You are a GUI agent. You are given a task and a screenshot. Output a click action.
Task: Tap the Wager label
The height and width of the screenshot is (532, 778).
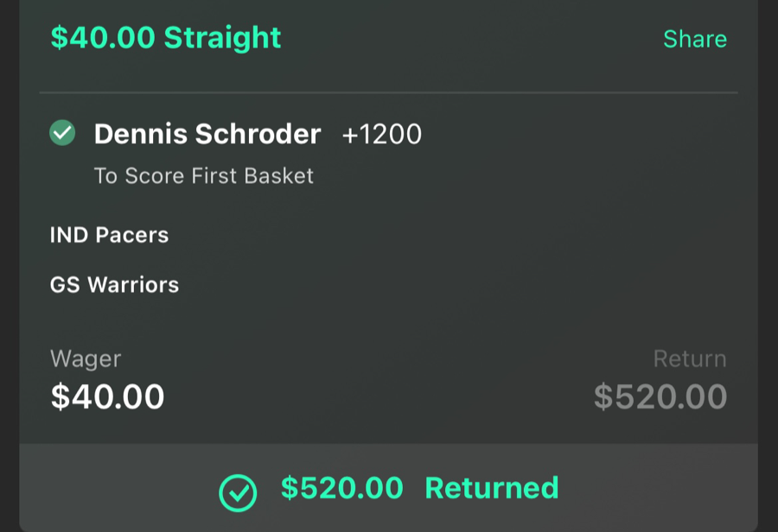pyautogui.click(x=86, y=358)
